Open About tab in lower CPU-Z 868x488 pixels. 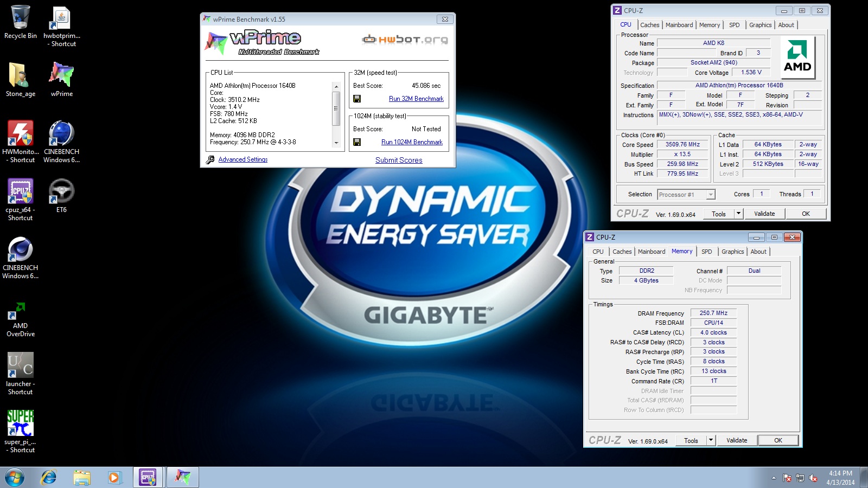[758, 252]
